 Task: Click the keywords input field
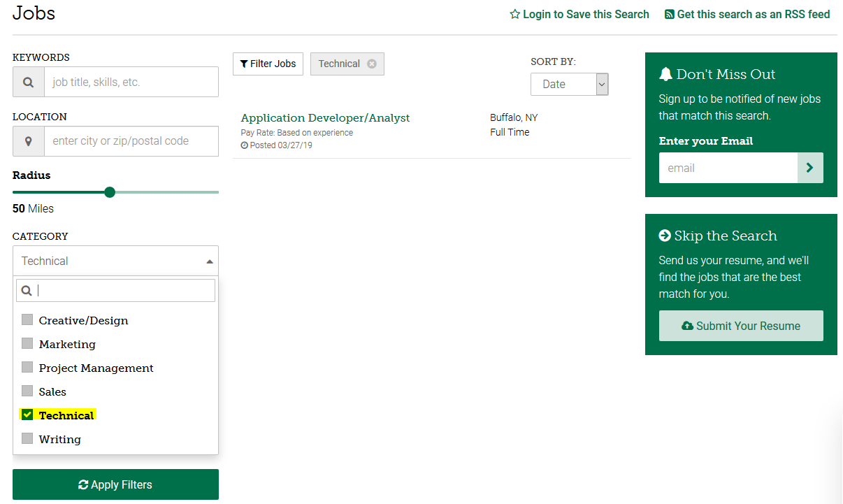pos(131,82)
